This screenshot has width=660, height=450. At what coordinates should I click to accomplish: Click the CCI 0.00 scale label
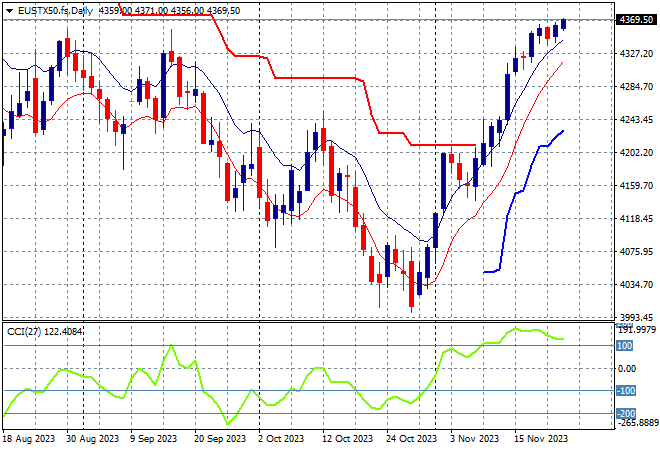tap(627, 369)
